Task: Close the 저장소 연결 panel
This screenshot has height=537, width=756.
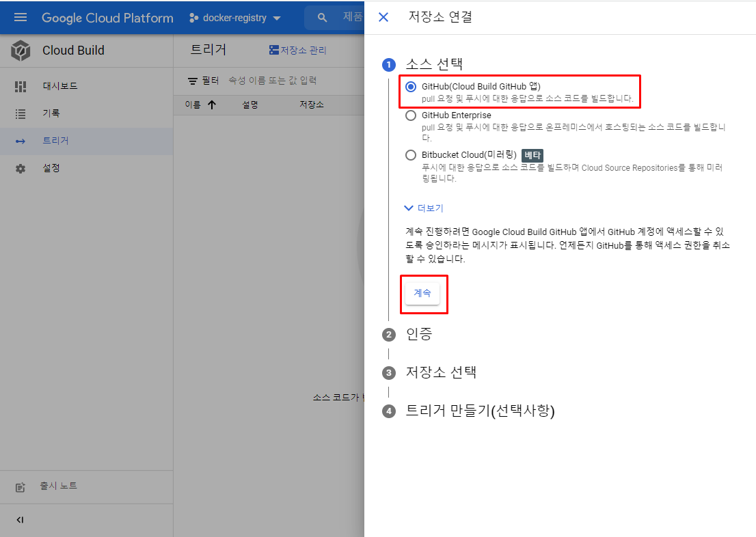Action: pos(383,17)
